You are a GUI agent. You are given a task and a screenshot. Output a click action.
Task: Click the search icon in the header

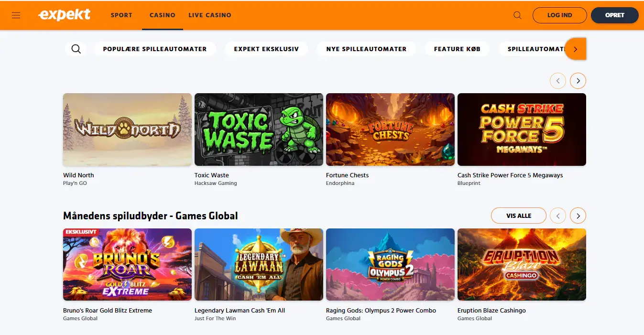(517, 15)
